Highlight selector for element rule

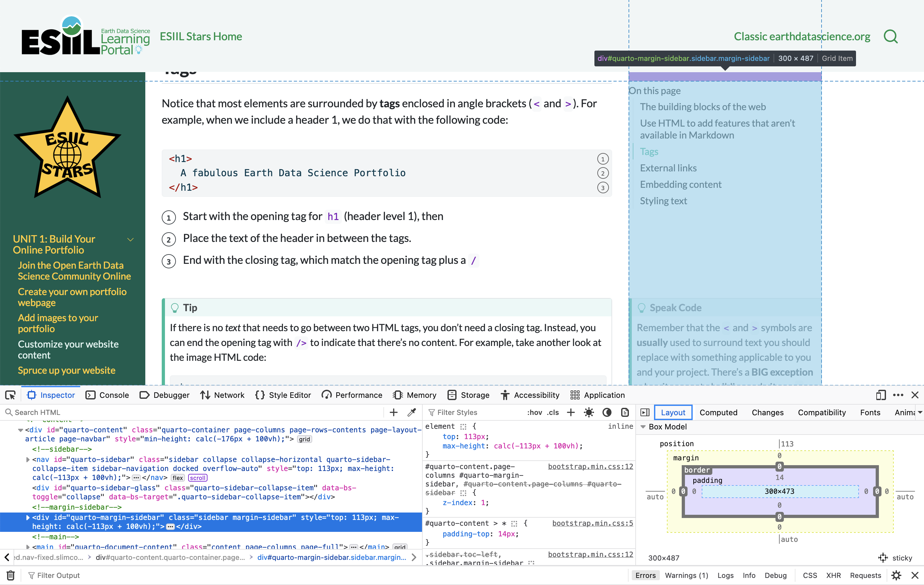tap(463, 427)
